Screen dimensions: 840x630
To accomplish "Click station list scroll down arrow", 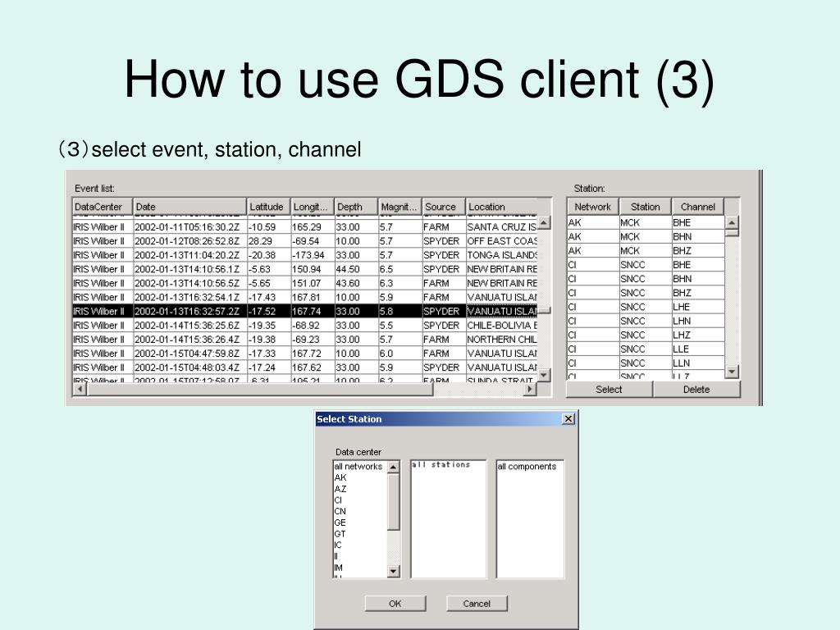I will point(732,372).
